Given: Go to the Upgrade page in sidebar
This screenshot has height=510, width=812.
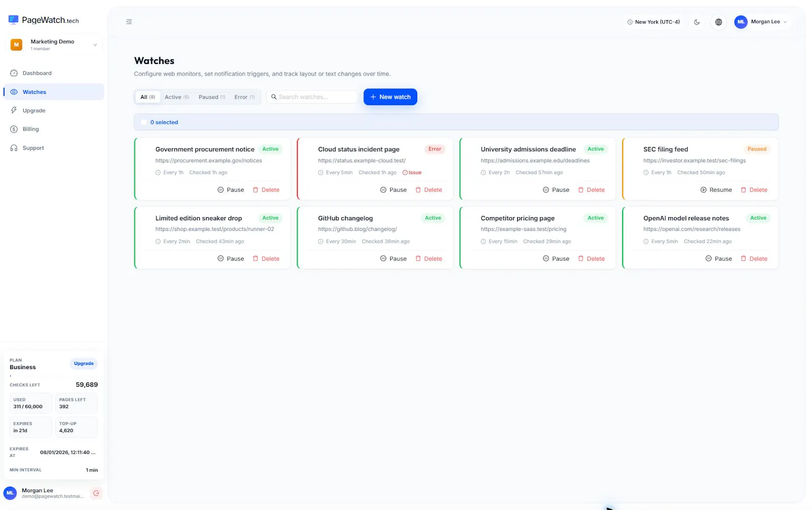Looking at the screenshot, I should (x=54, y=111).
